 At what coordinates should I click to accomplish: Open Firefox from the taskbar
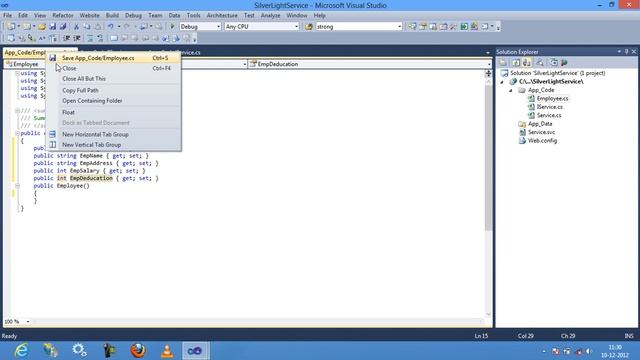click(138, 351)
